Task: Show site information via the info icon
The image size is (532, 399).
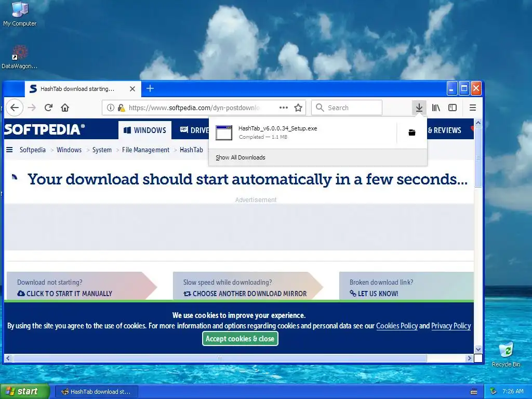Action: [x=110, y=108]
